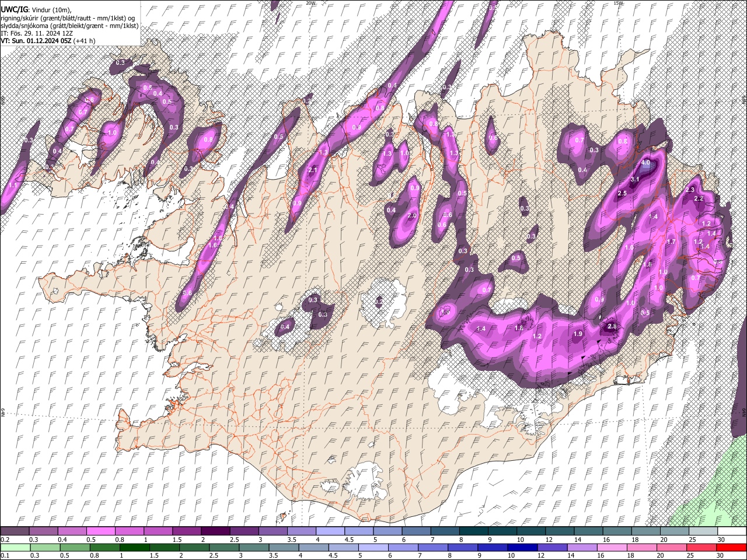Pick the upper scale swatch between 4 and 4.5
Viewport: 747px width, 560px height.
pyautogui.click(x=329, y=531)
